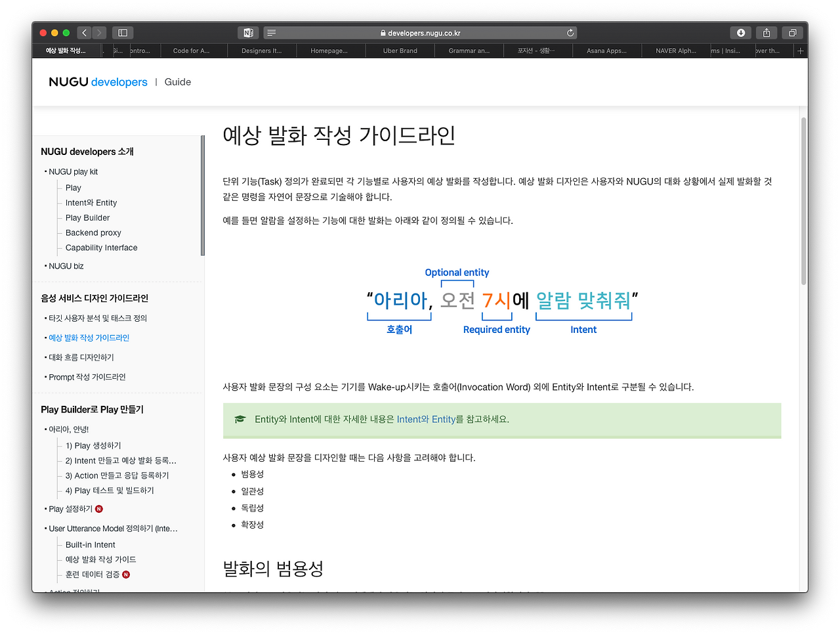
Task: Click the Safari forward navigation arrow
Action: pos(99,32)
